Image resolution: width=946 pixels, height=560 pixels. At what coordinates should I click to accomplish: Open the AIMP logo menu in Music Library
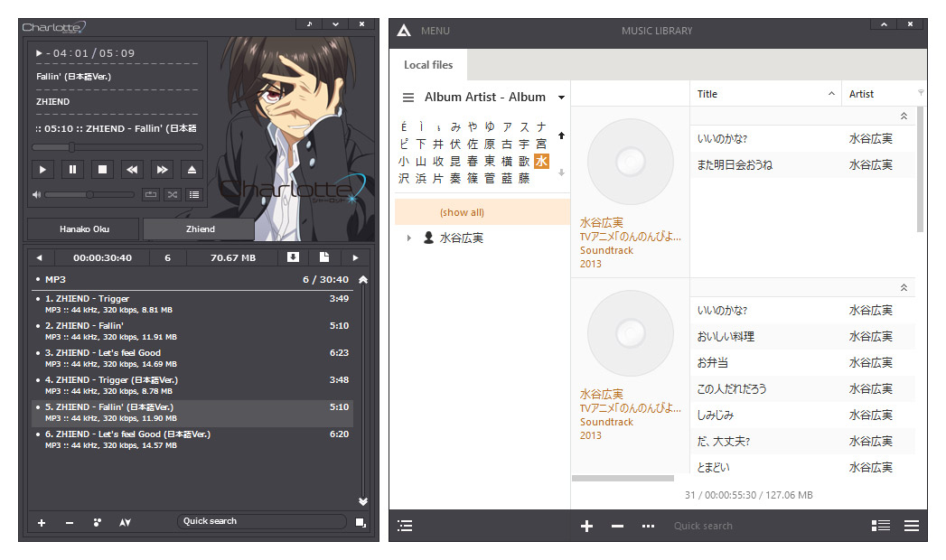click(x=404, y=30)
